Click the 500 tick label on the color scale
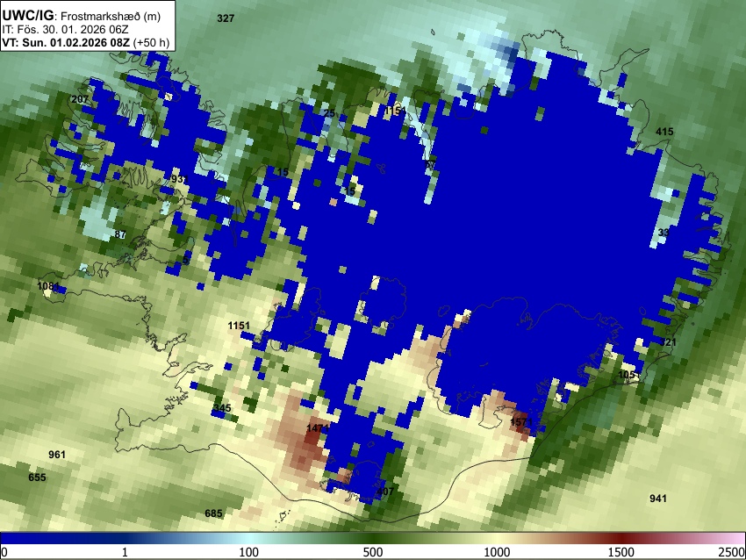The height and width of the screenshot is (560, 746). [373, 552]
